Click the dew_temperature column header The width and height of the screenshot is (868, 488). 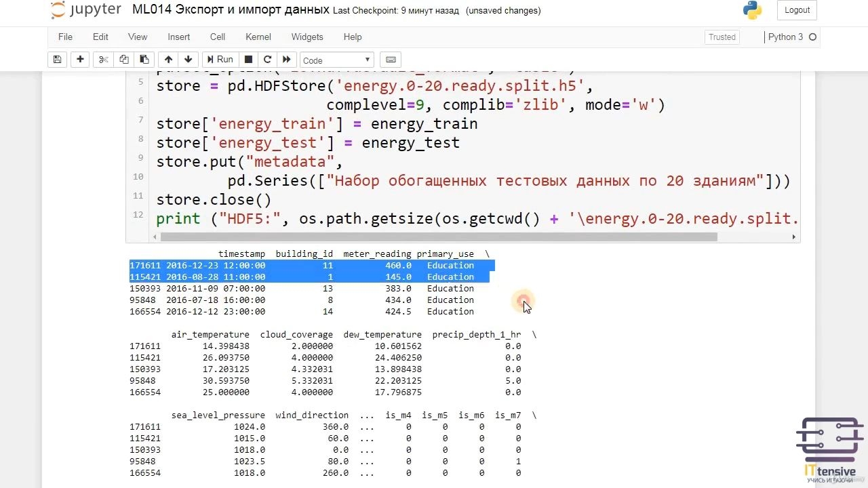point(382,335)
